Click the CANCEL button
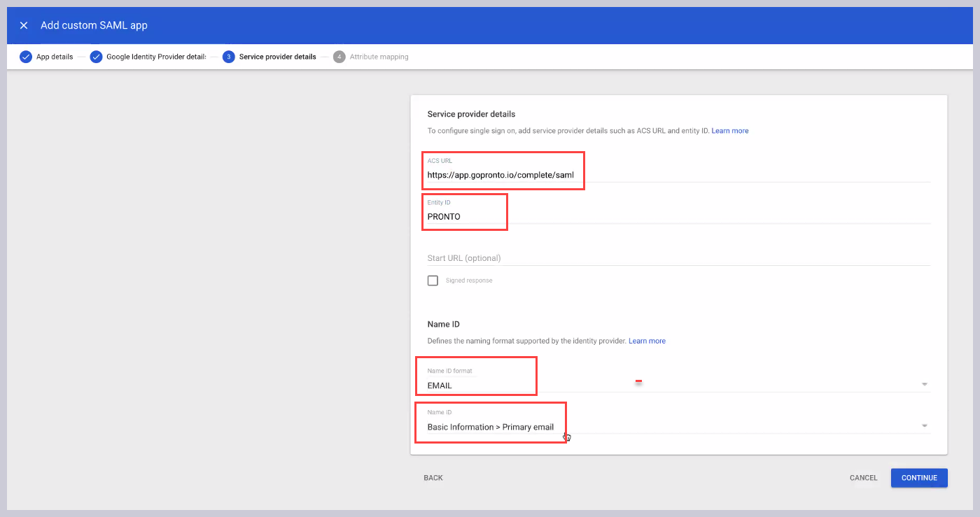Viewport: 980px width, 517px height. 863,477
